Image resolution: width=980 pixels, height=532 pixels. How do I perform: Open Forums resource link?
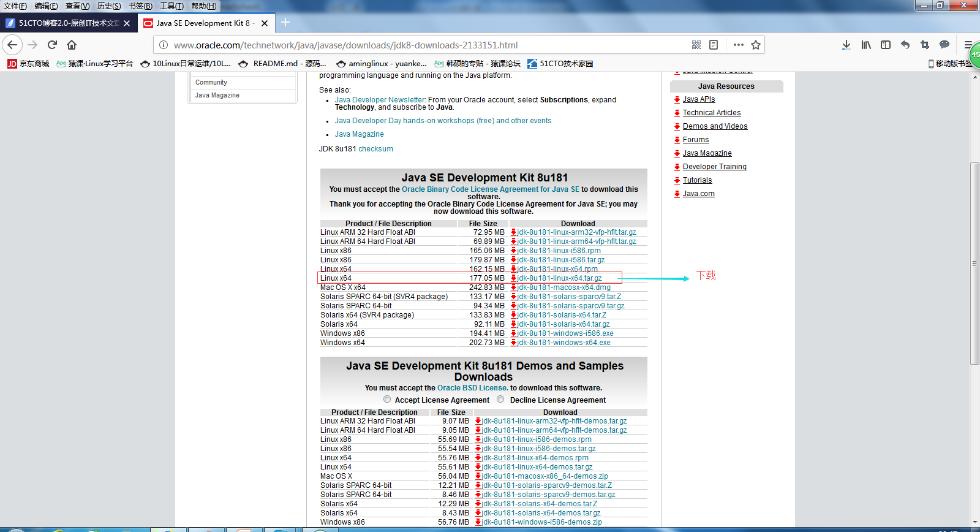coord(696,140)
